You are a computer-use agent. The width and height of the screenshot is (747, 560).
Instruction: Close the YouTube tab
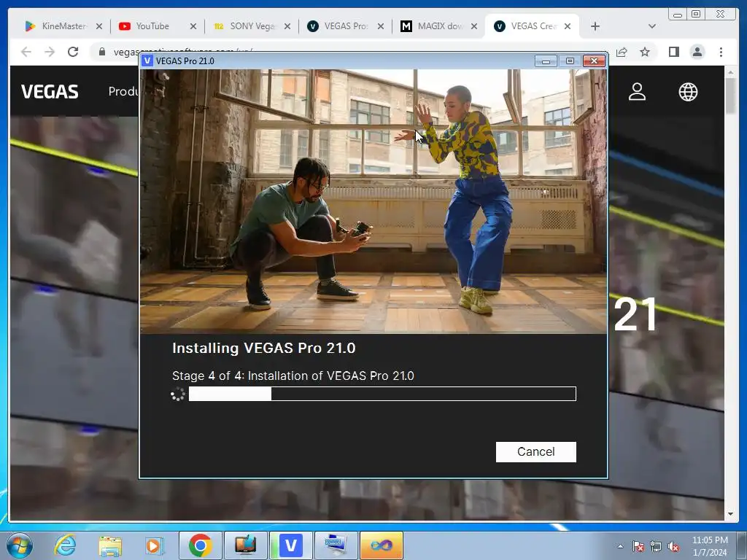tap(193, 26)
